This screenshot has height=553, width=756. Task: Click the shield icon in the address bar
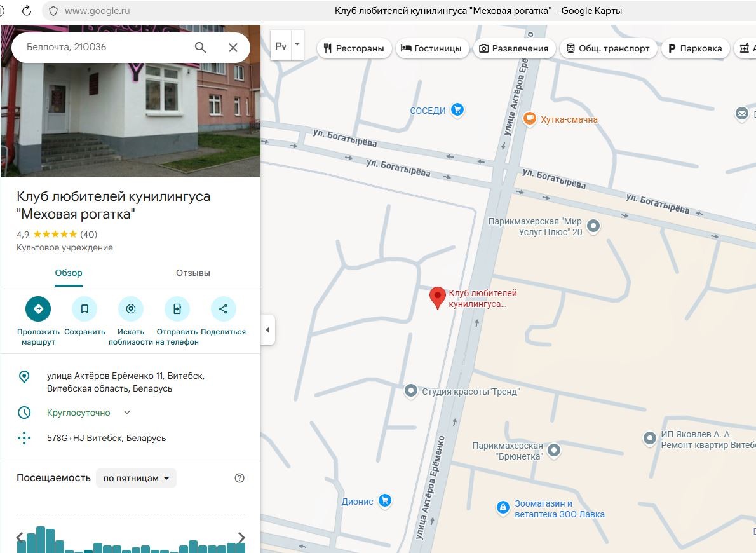[53, 11]
